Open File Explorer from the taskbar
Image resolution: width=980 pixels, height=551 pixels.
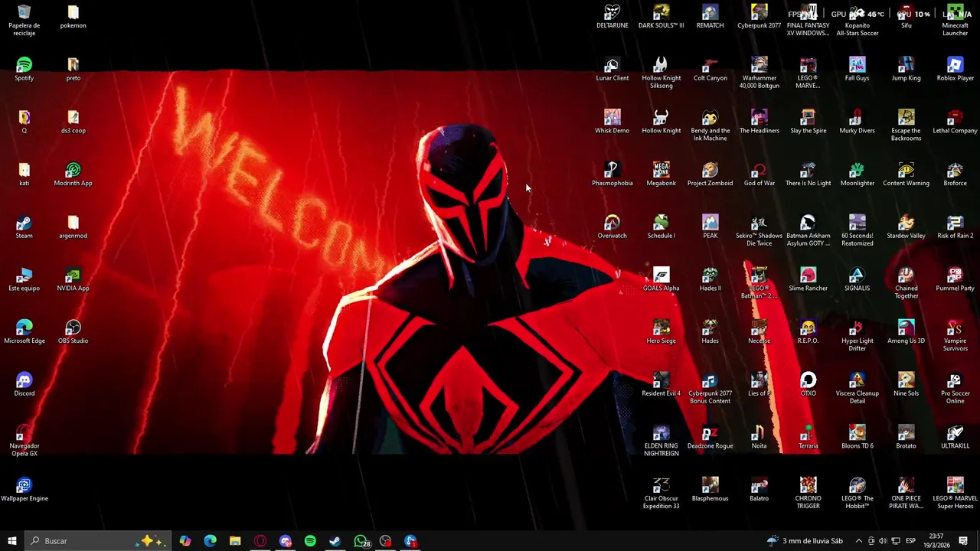(235, 541)
